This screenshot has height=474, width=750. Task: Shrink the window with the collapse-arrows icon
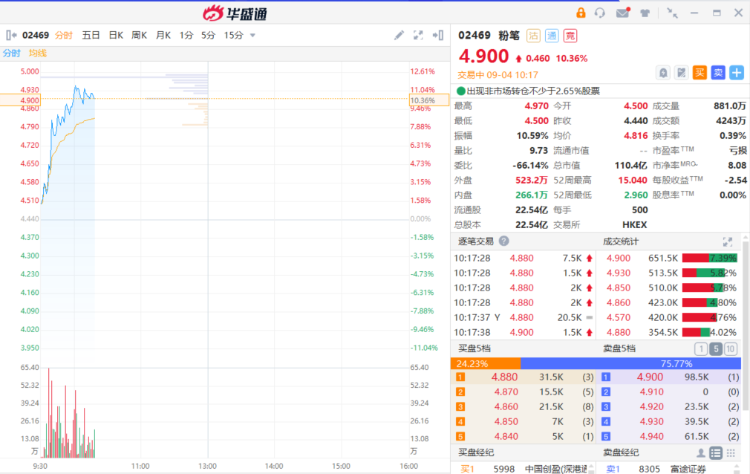click(x=672, y=13)
